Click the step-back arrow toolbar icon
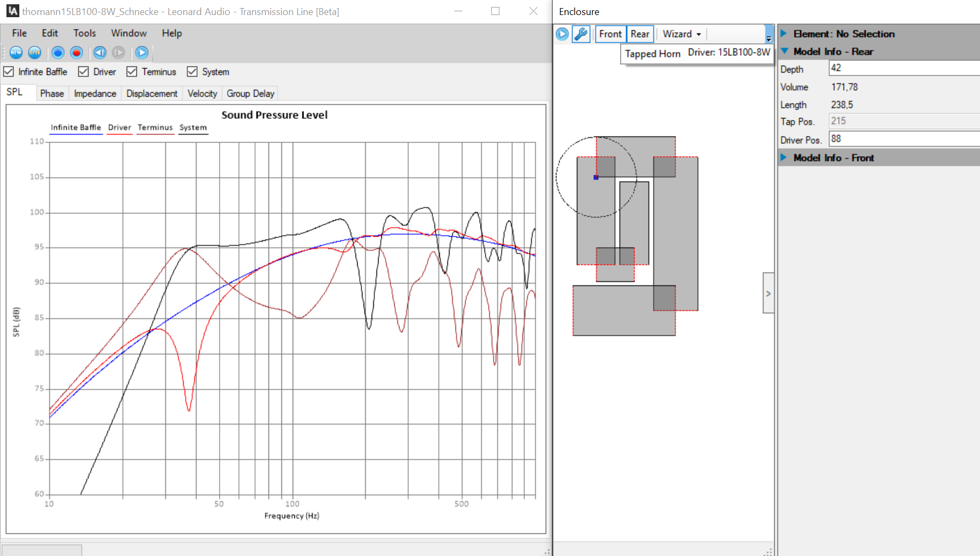 click(x=100, y=52)
